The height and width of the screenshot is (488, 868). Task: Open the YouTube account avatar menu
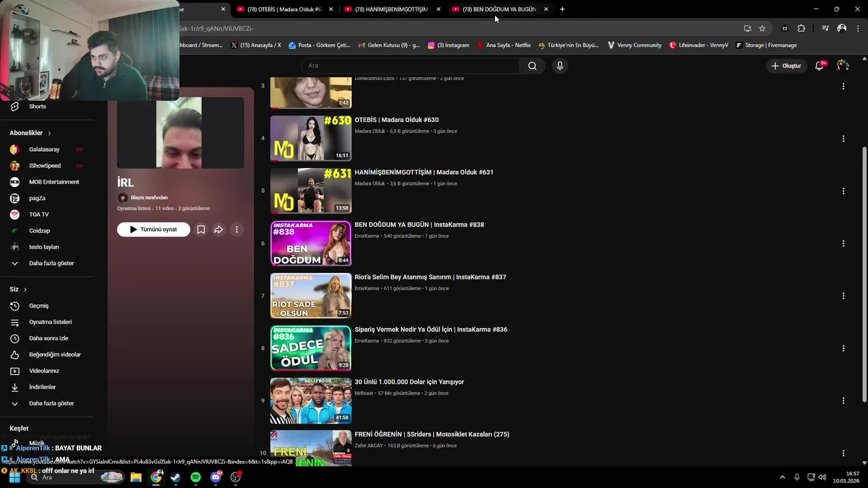click(843, 66)
